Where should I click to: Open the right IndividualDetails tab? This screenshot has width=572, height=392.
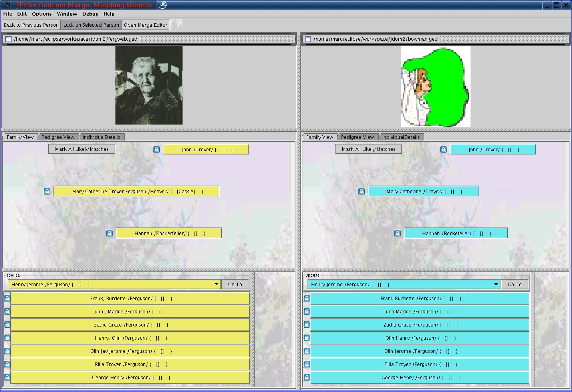[x=401, y=137]
